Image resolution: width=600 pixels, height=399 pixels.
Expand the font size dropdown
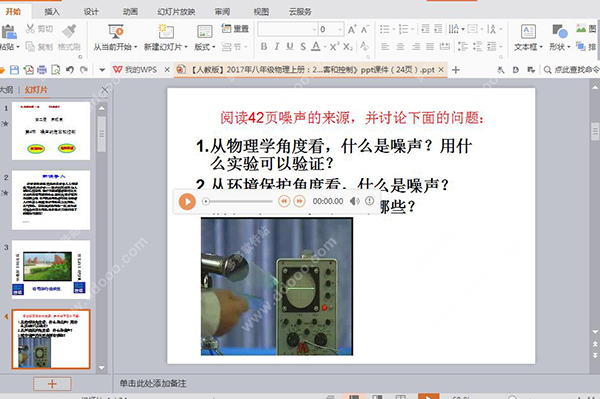click(340, 29)
